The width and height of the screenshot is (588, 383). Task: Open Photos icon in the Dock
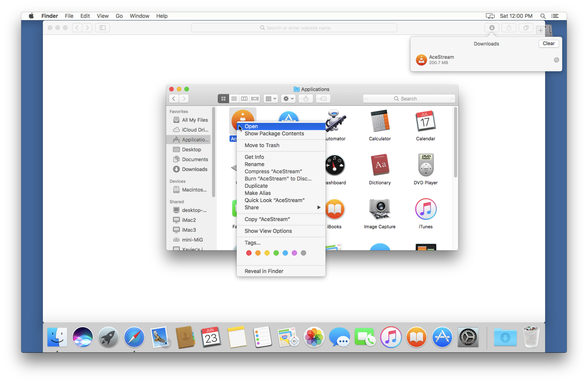(x=314, y=337)
